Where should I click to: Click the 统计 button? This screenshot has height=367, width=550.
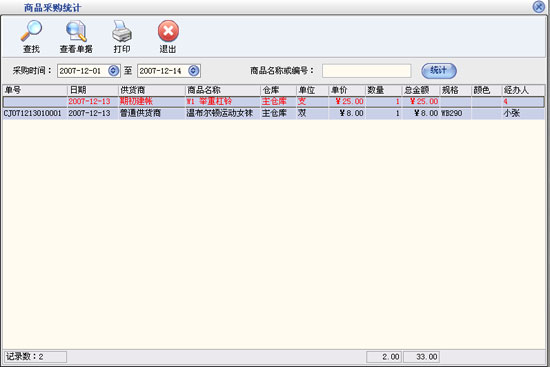[x=438, y=71]
